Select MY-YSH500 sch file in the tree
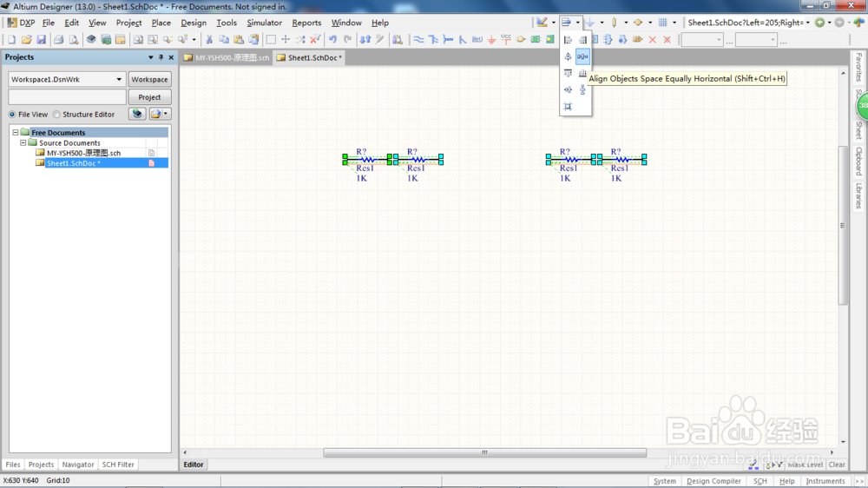868x488 pixels. point(83,153)
